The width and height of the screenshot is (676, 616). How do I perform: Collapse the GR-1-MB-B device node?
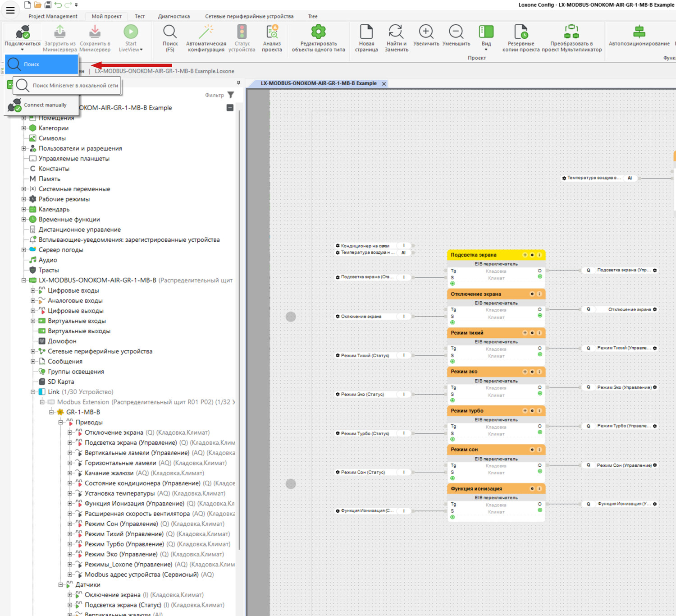coord(51,412)
